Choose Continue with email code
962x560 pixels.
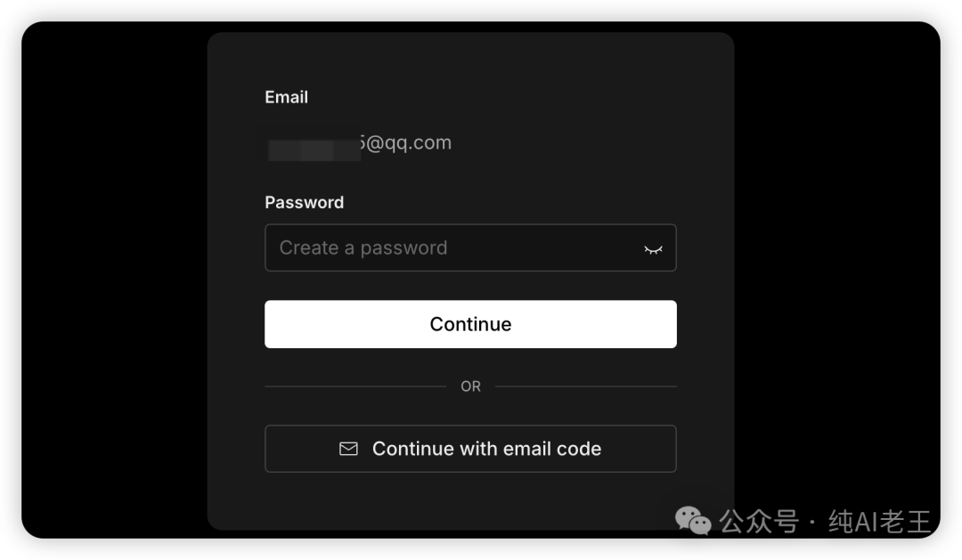(x=470, y=449)
